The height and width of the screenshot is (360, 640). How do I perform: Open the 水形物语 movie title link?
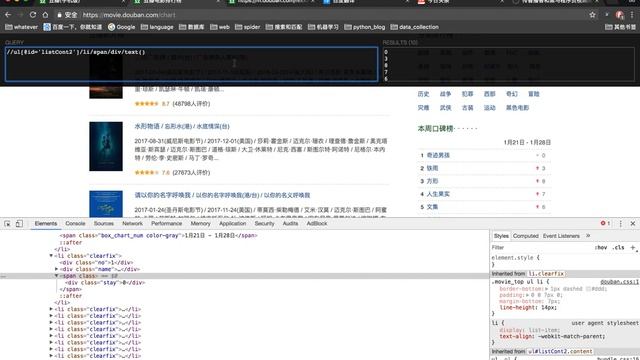182,126
